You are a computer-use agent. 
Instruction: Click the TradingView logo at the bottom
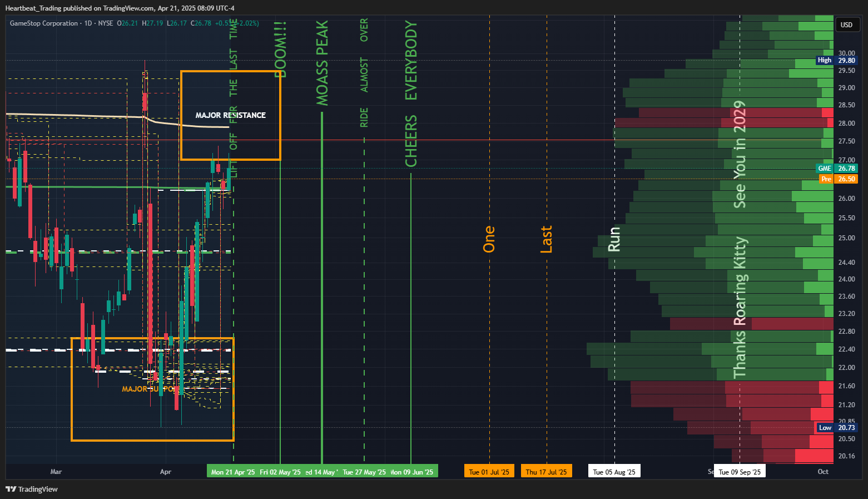click(32, 489)
